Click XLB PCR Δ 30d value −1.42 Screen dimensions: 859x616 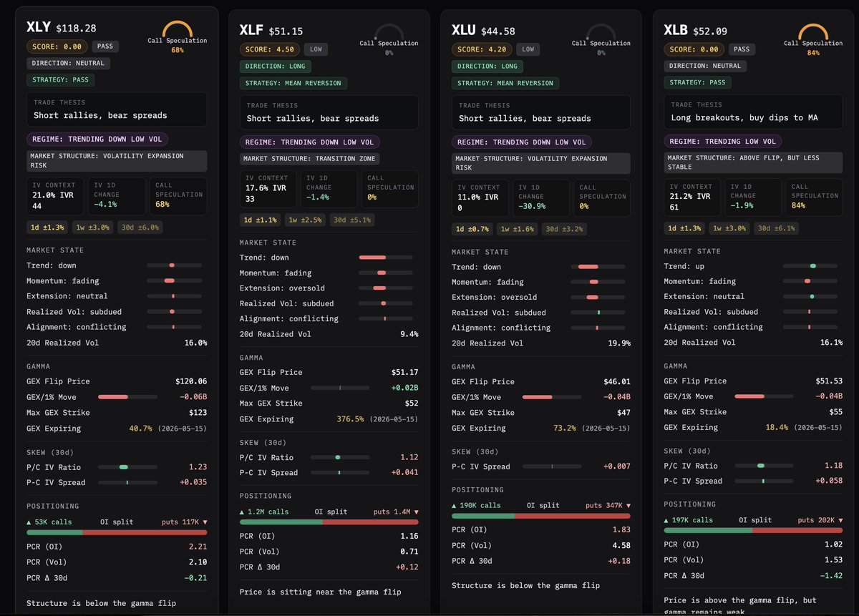click(x=831, y=575)
